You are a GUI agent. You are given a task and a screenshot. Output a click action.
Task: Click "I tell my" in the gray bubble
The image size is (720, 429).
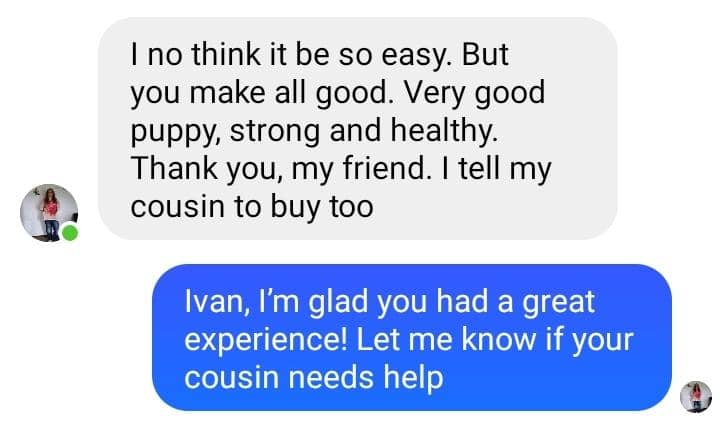(497, 169)
